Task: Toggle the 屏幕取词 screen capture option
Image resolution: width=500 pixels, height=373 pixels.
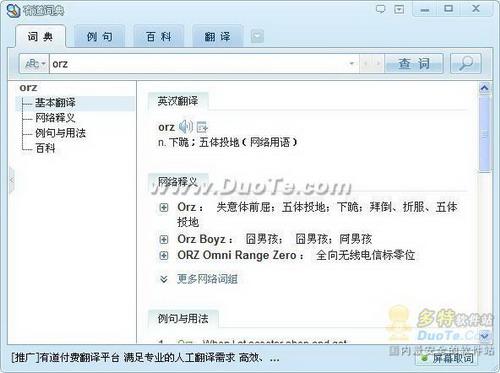Action: [x=447, y=358]
